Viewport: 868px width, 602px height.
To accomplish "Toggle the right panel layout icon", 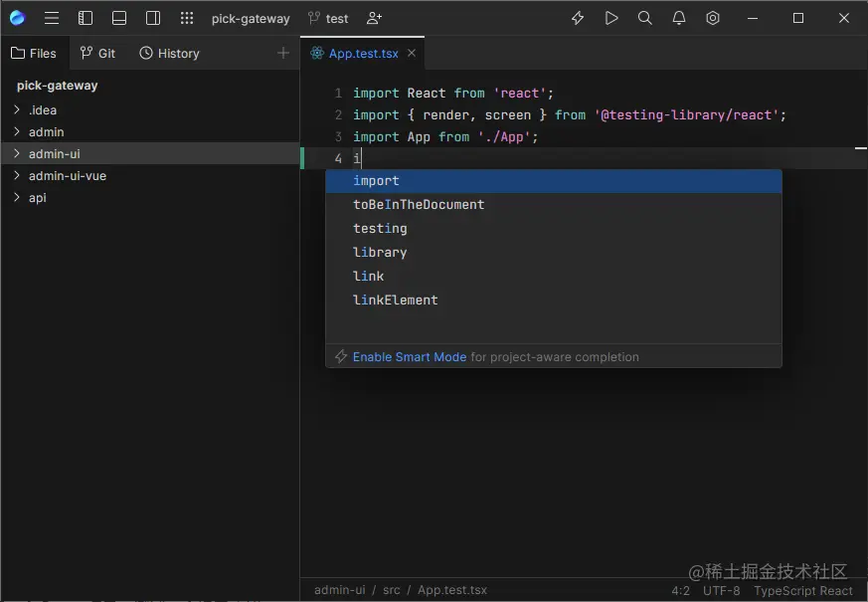I will (153, 18).
